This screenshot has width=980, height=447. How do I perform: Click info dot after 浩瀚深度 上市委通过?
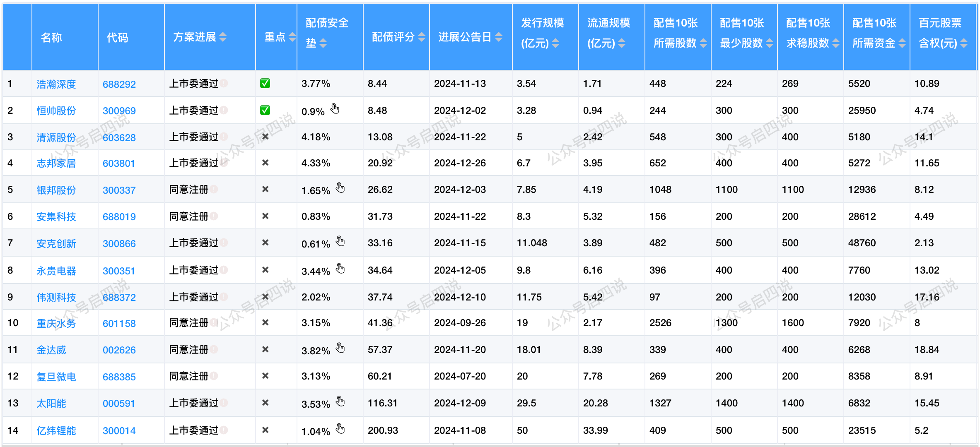click(224, 83)
